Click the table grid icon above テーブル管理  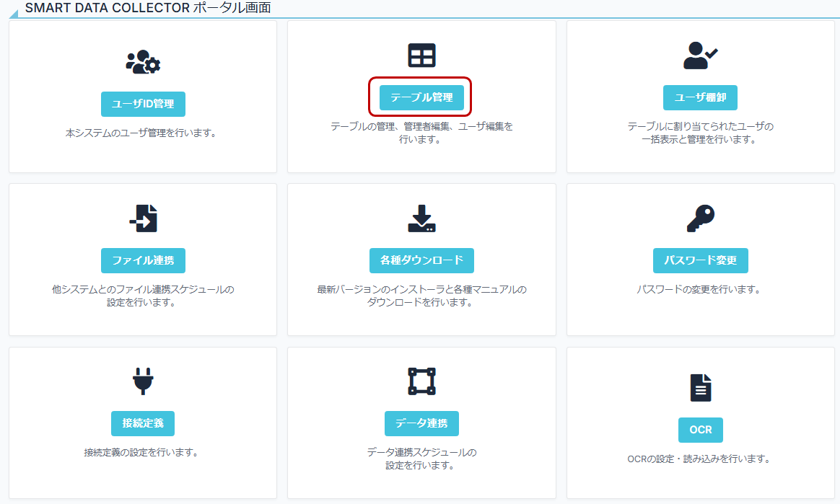421,56
